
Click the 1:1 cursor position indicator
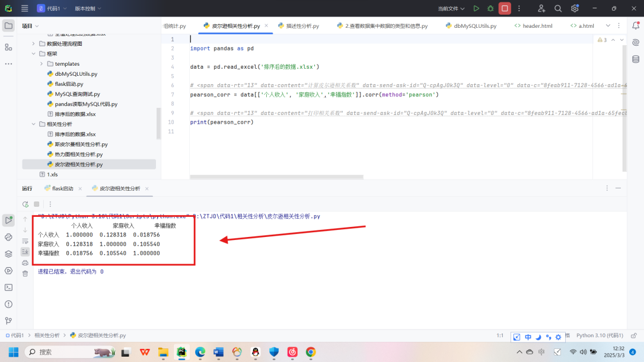pyautogui.click(x=500, y=335)
